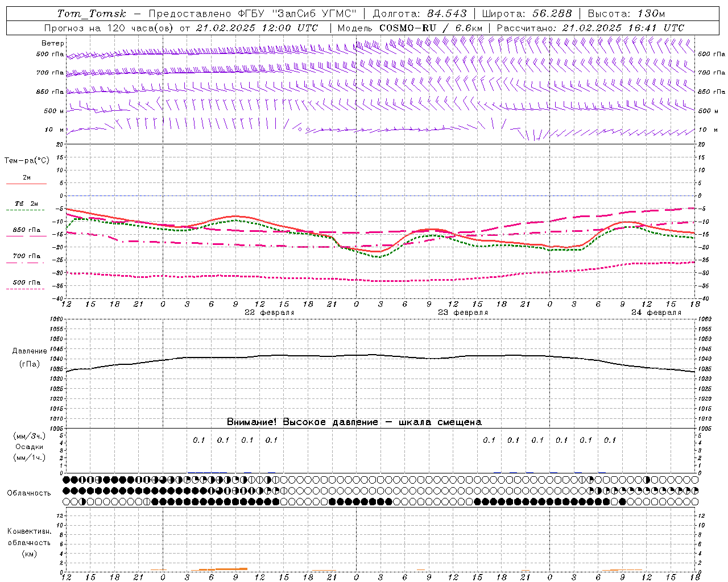
Task: Click the Прогноз на 120 часа(ов) text
Action: point(109,28)
